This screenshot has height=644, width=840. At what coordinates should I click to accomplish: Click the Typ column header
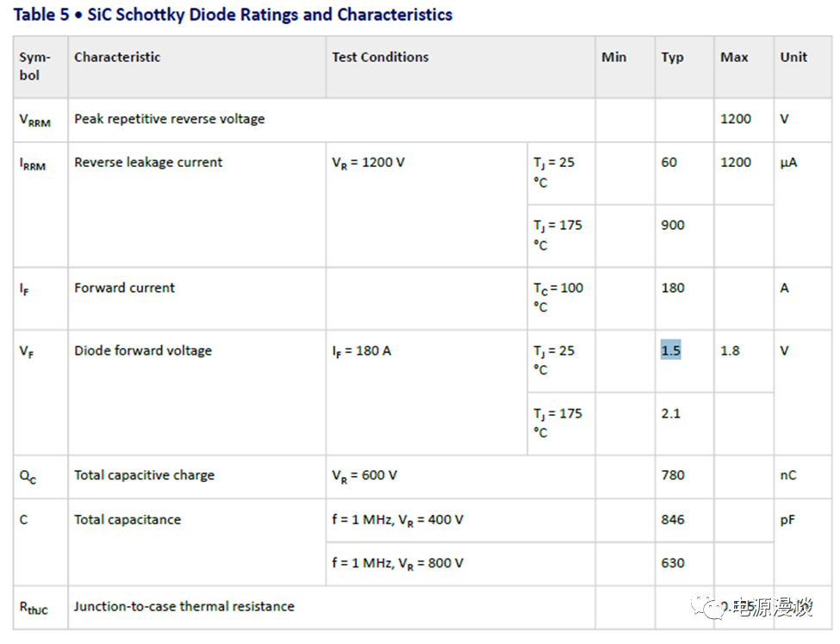click(672, 57)
